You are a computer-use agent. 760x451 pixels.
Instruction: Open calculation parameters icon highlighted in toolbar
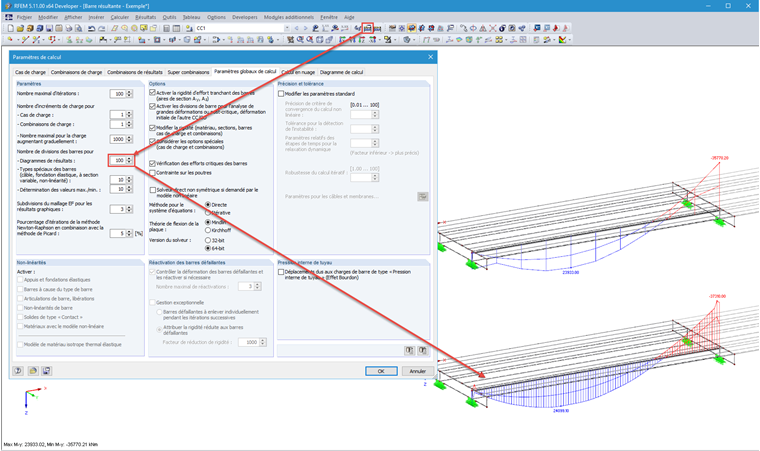coord(368,28)
